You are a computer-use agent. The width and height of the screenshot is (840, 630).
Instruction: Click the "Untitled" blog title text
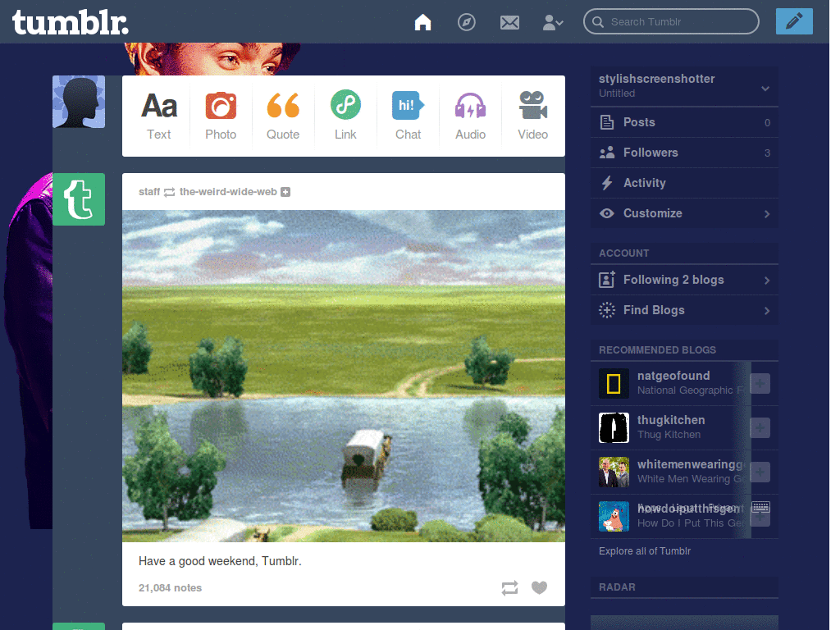(x=617, y=94)
